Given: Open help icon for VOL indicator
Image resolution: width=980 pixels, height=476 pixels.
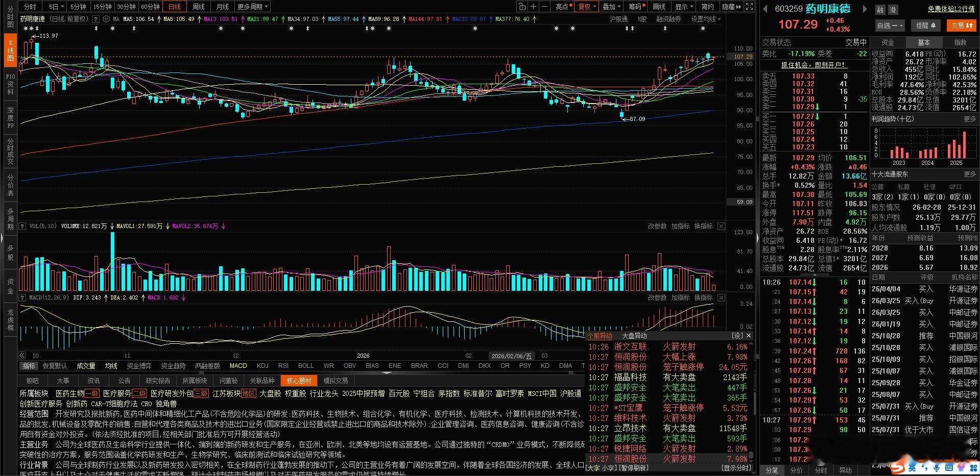Looking at the screenshot, I should [x=22, y=226].
